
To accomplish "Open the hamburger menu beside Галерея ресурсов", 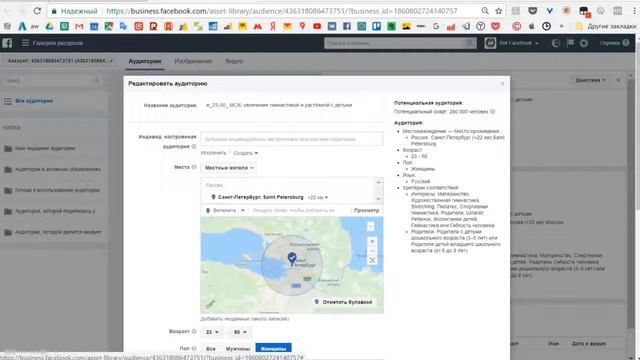I will pos(25,43).
